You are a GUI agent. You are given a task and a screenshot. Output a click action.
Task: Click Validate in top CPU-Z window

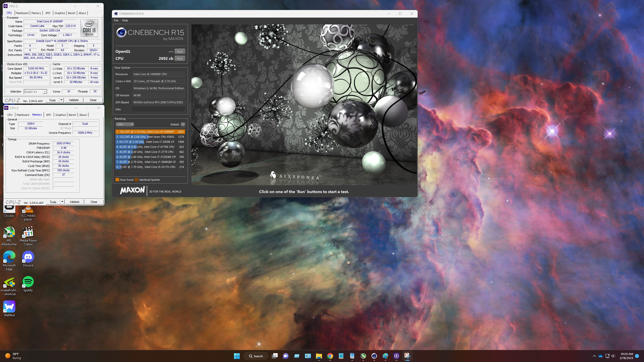tap(74, 100)
